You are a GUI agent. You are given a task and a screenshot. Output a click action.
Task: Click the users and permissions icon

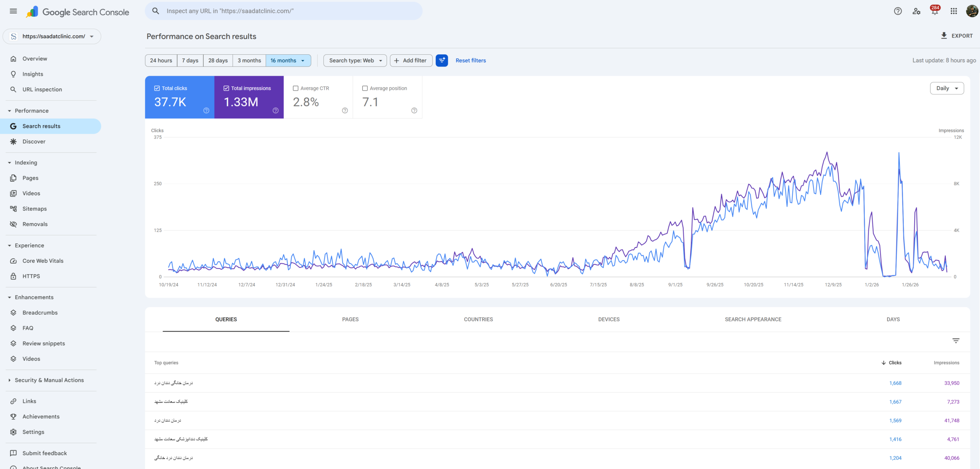tap(916, 11)
